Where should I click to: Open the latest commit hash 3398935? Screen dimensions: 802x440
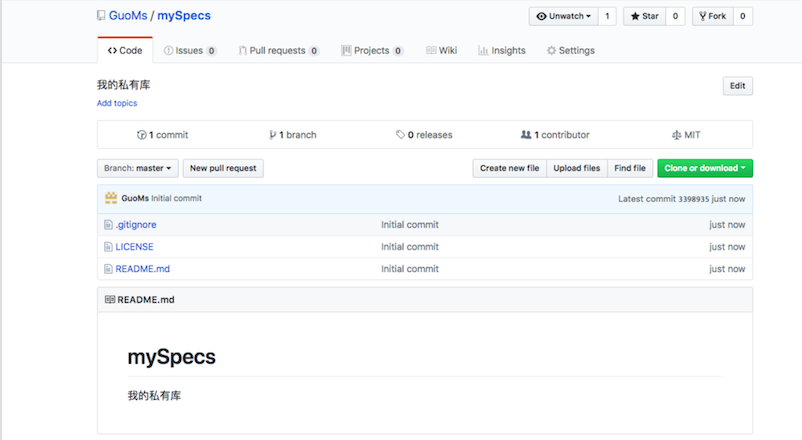coord(693,199)
